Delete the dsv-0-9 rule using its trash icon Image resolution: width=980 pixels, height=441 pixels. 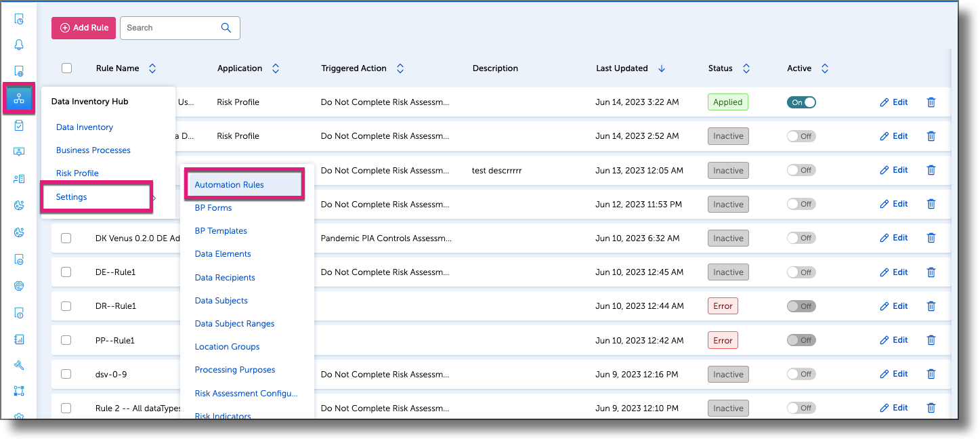931,373
